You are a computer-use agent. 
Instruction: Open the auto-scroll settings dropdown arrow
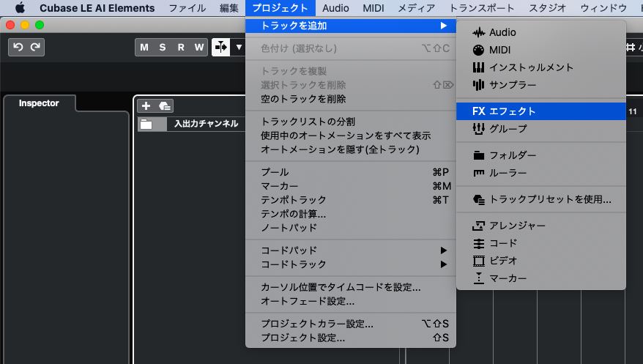tap(239, 48)
